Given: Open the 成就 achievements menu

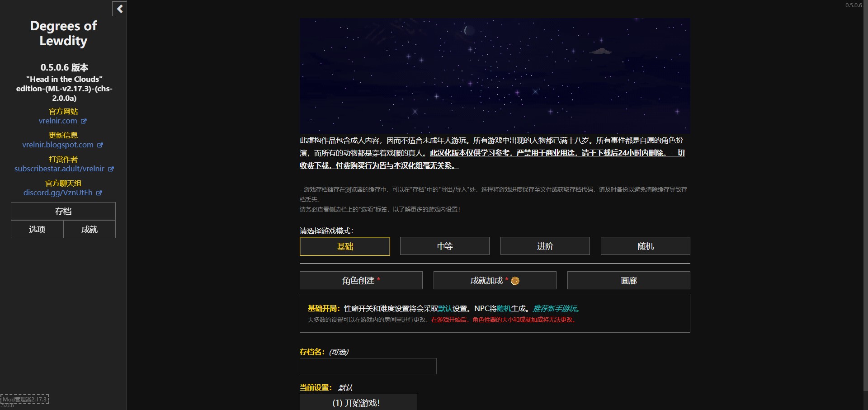Looking at the screenshot, I should point(90,229).
